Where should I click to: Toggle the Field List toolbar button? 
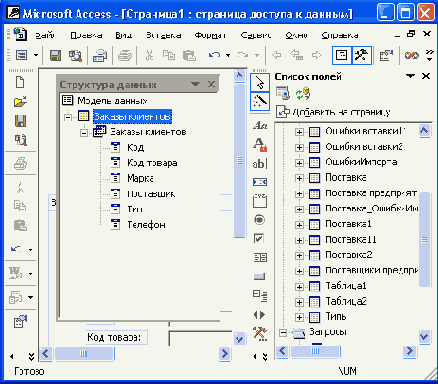click(x=342, y=55)
